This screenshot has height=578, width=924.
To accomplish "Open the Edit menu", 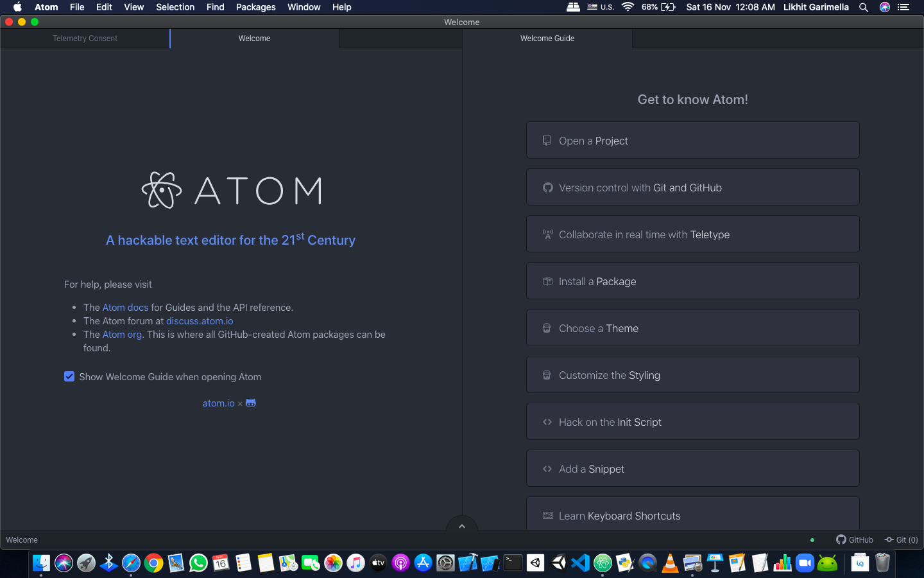I will 104,7.
